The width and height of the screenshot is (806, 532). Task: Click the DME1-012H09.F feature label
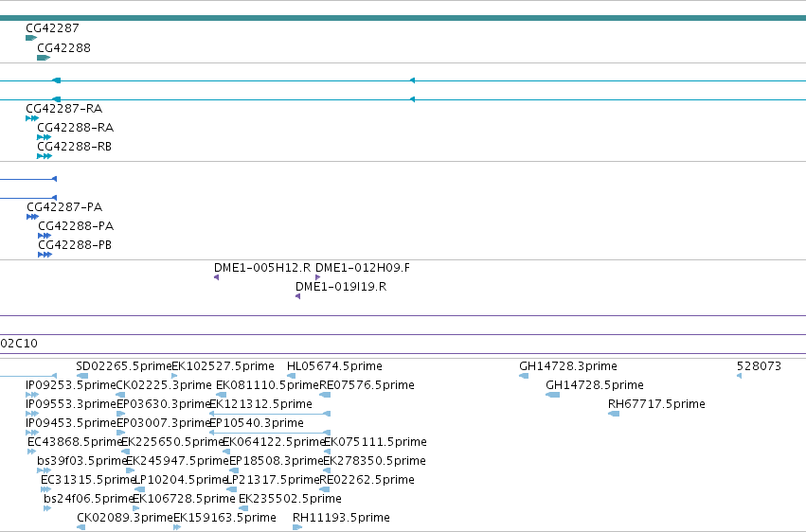(x=363, y=268)
